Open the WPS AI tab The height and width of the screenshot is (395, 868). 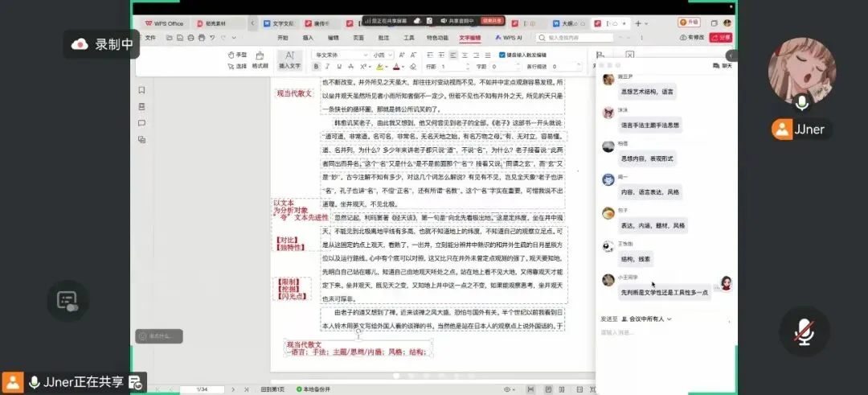pos(508,38)
